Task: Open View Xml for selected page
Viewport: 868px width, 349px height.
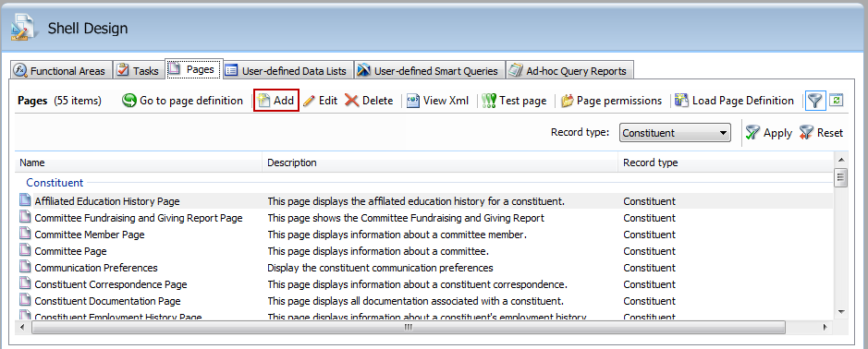Action: [438, 101]
